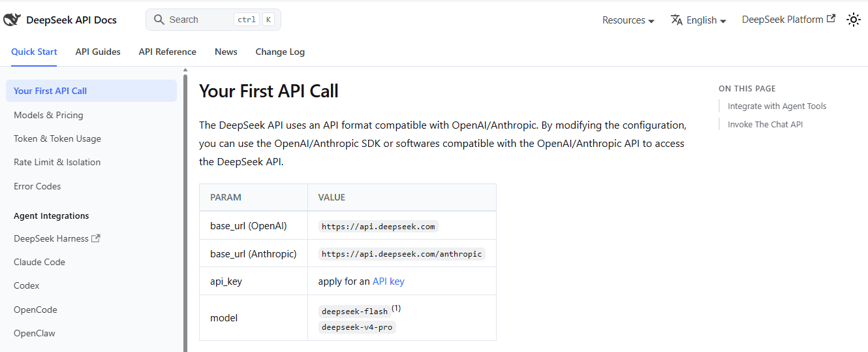Click the DeepSeek whale logo icon
Screen dimensions: 868x352
pos(12,20)
